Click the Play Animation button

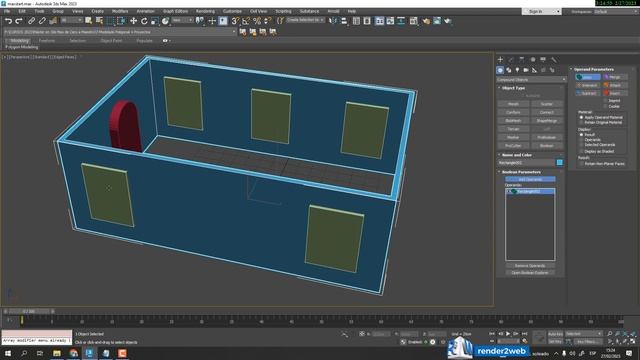point(508,334)
